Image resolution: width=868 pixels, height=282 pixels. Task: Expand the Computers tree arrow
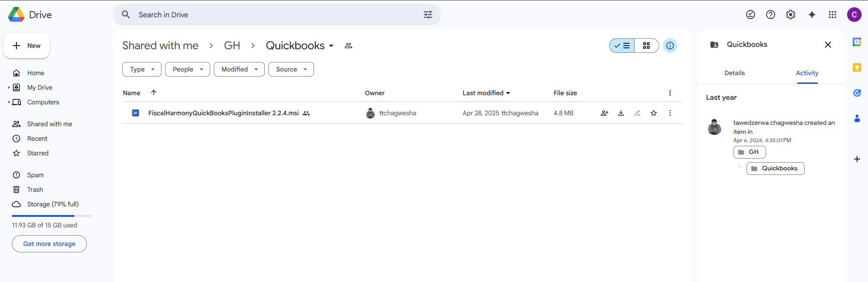(x=9, y=102)
